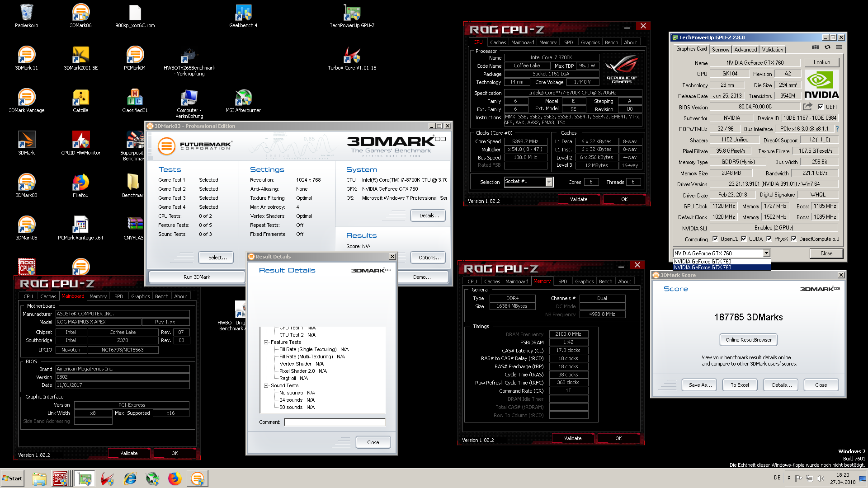This screenshot has width=868, height=488.
Task: Toggle the PhysX checkbox
Action: tap(769, 239)
